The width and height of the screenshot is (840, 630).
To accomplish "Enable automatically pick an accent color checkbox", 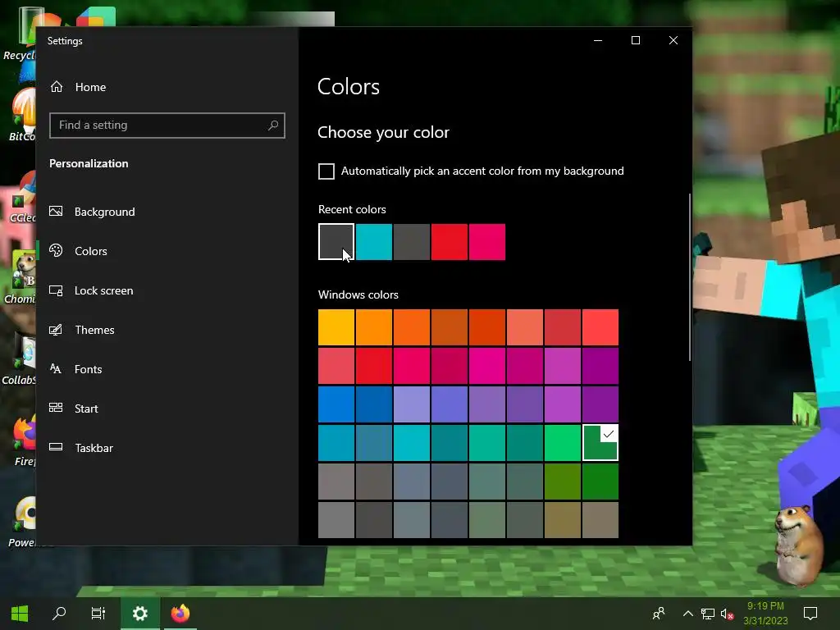I will [326, 171].
